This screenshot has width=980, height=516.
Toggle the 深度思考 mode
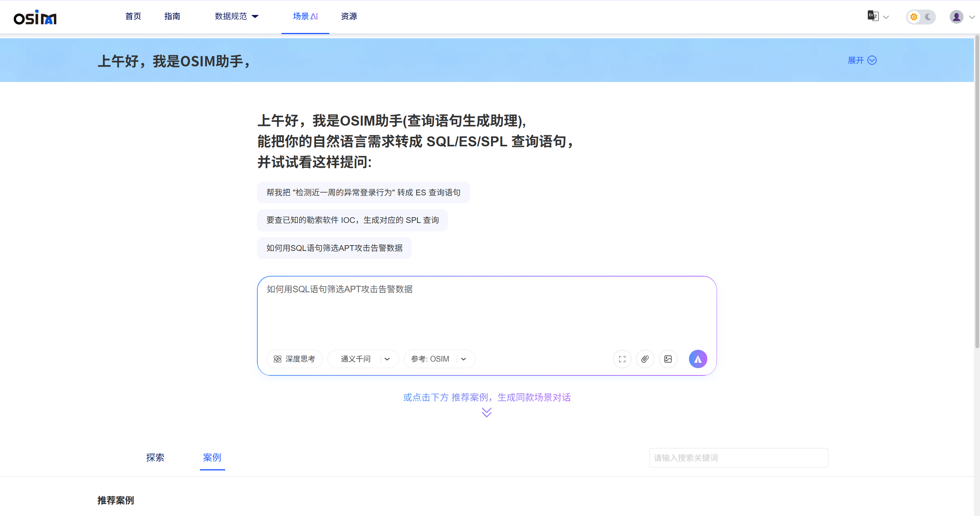point(294,359)
